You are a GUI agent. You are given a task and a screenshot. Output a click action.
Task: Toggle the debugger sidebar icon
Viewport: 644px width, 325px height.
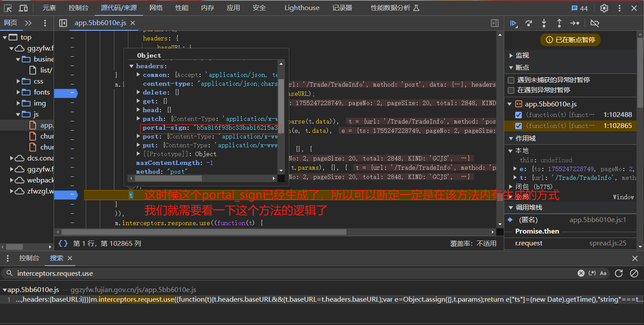tap(495, 23)
